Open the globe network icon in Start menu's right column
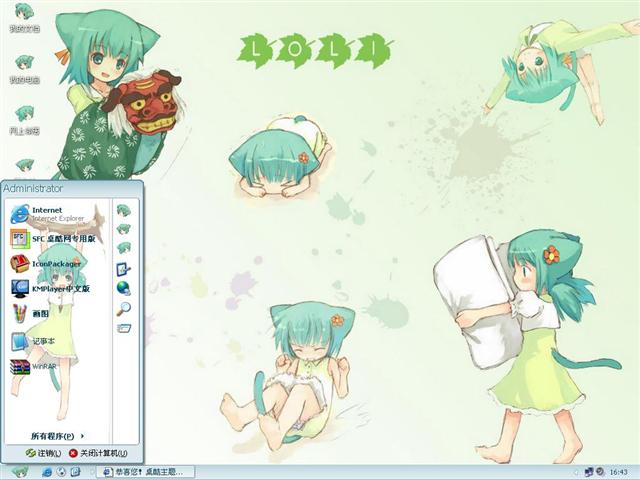Screen dimensions: 640x480 [x=124, y=288]
